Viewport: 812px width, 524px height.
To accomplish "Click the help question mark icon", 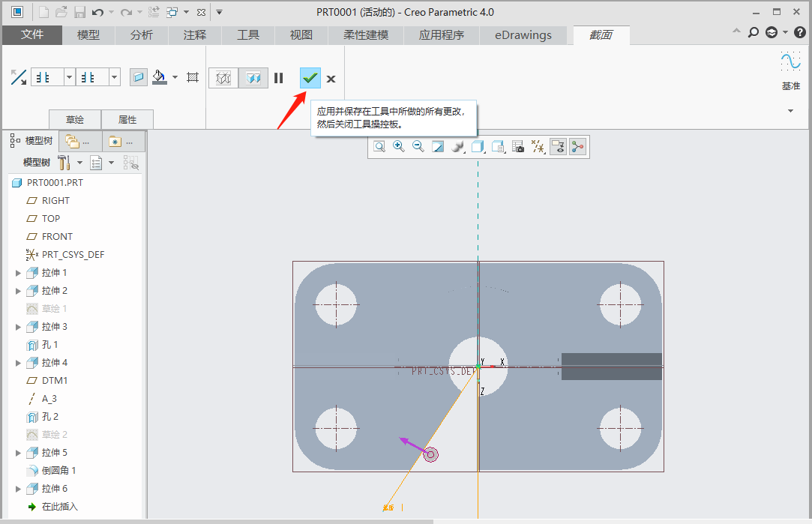I will [799, 33].
